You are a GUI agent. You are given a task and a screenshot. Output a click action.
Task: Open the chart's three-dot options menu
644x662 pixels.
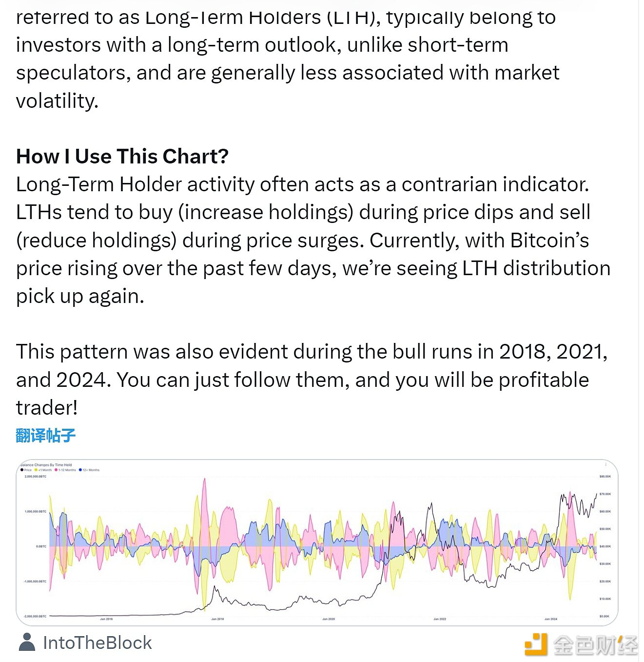pyautogui.click(x=605, y=464)
